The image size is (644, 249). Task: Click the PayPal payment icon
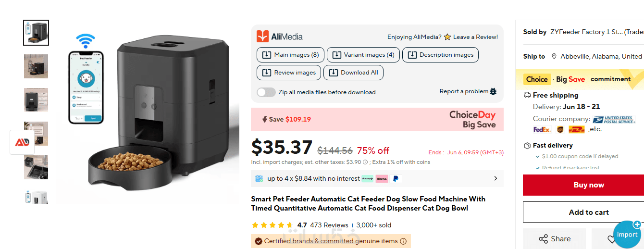point(396,179)
